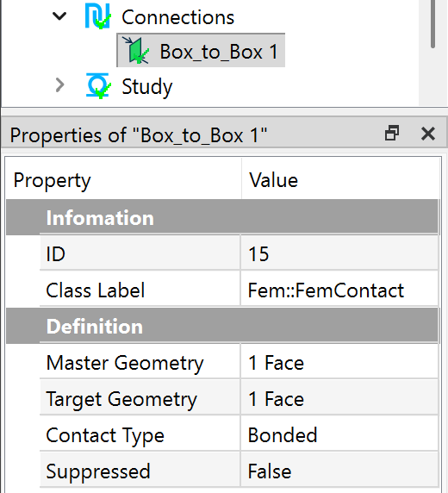This screenshot has height=493, width=448.
Task: Click the tree view vertical scrollbar
Action: (432, 53)
